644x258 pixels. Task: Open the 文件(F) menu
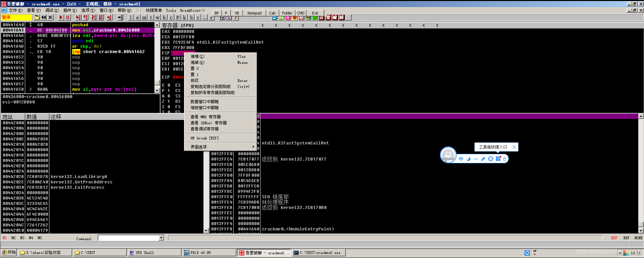[x=16, y=10]
